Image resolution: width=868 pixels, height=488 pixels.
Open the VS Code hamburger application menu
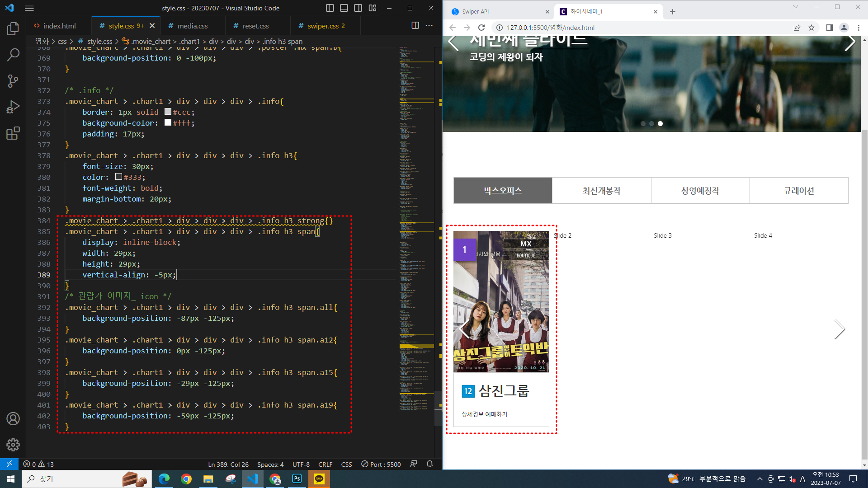(x=29, y=8)
